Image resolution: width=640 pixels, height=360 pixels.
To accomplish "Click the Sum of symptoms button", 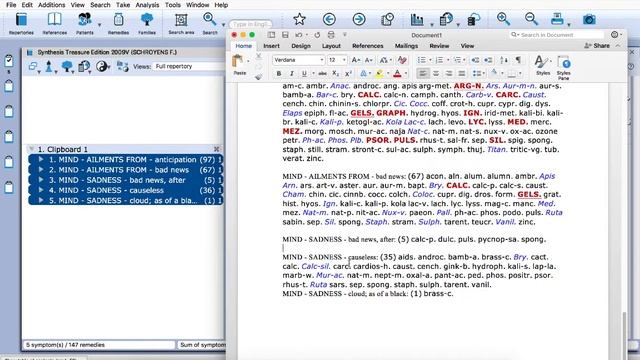I will click(x=201, y=345).
